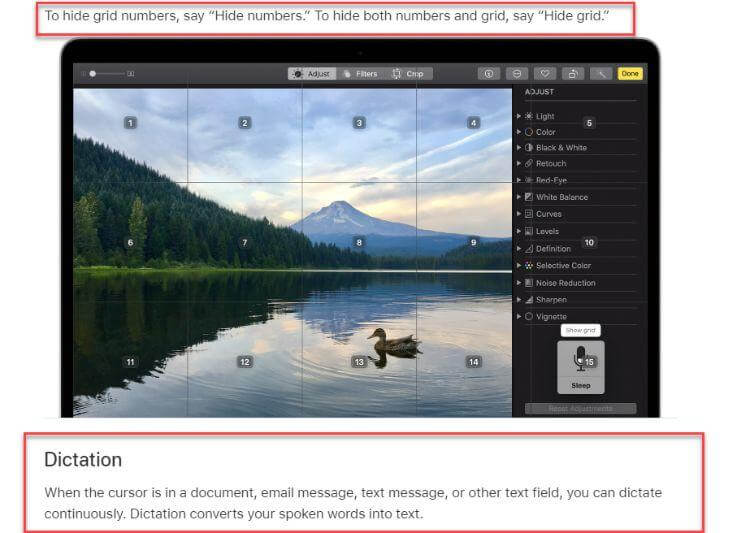750x533 pixels.
Task: Click the Black & White adjustment icon
Action: [x=529, y=148]
